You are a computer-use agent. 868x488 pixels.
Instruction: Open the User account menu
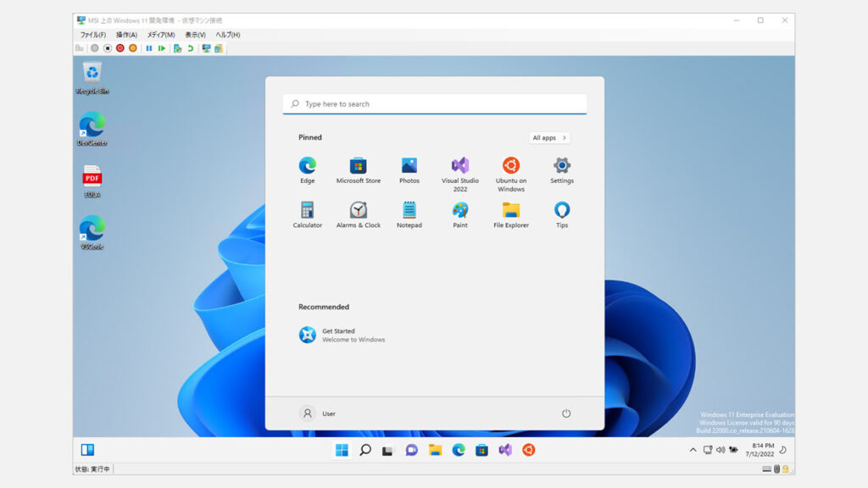(318, 413)
